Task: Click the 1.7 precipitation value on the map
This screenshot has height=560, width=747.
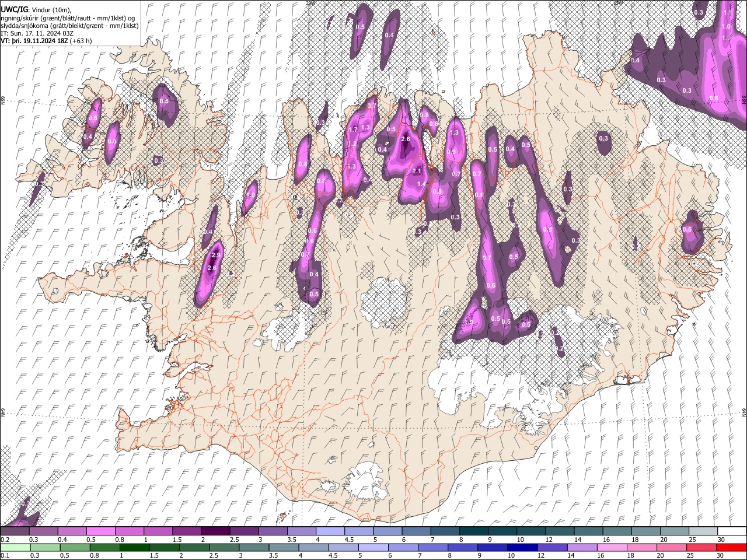Action: (x=353, y=129)
